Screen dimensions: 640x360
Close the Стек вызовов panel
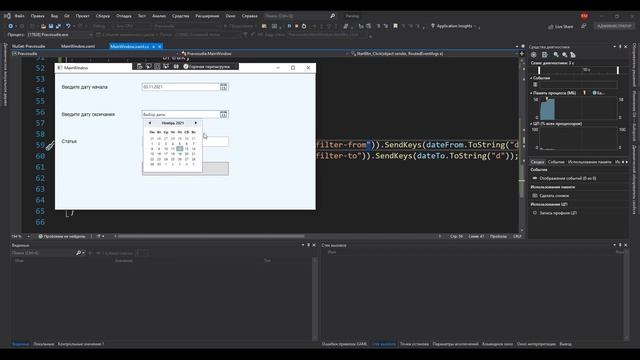[x=625, y=245]
